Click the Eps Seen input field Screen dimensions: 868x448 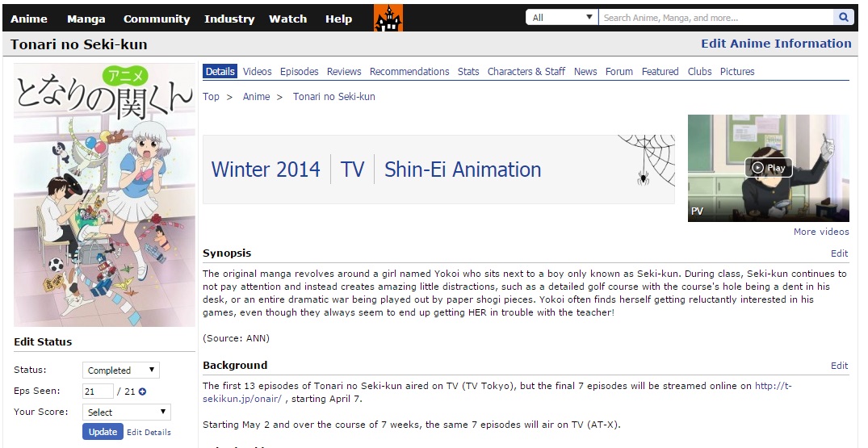click(98, 391)
